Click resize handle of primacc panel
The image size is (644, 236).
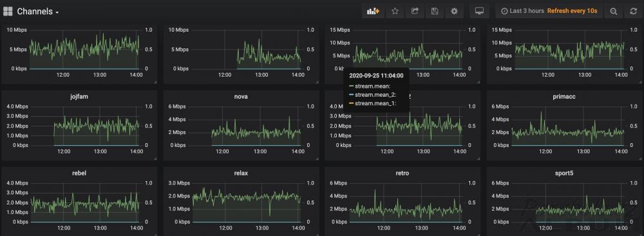click(639, 158)
